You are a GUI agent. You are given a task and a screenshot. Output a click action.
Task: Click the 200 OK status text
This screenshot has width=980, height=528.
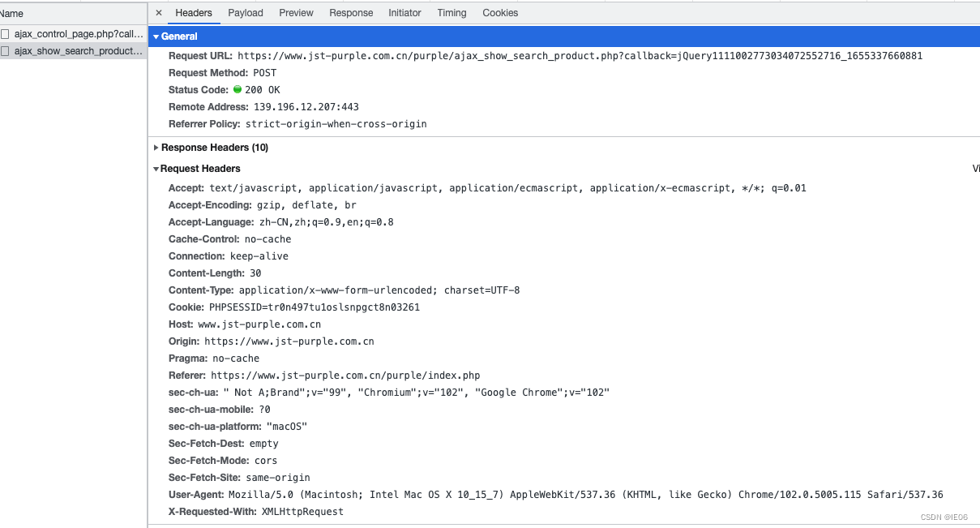tap(262, 90)
